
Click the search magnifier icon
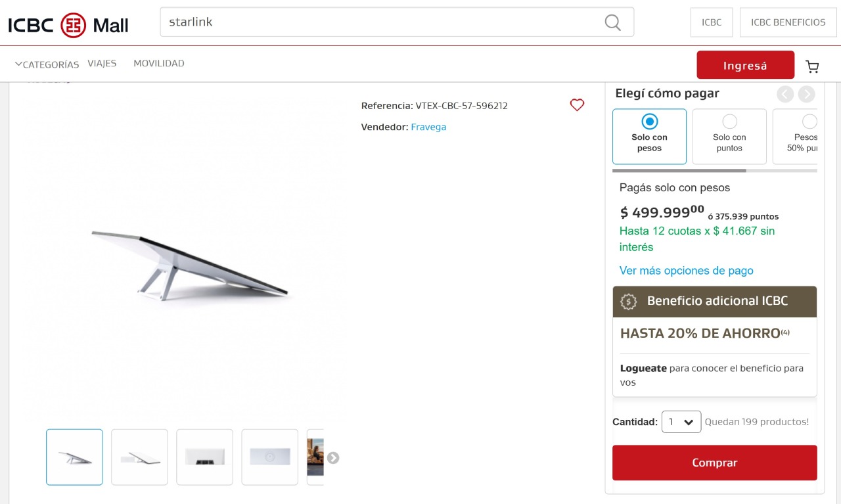pyautogui.click(x=612, y=22)
